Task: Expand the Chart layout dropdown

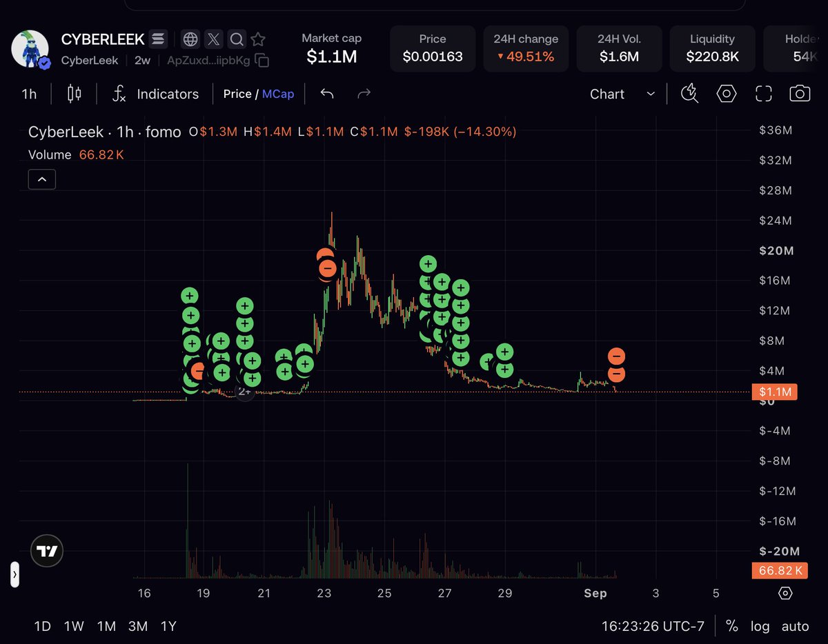Action: tap(622, 94)
